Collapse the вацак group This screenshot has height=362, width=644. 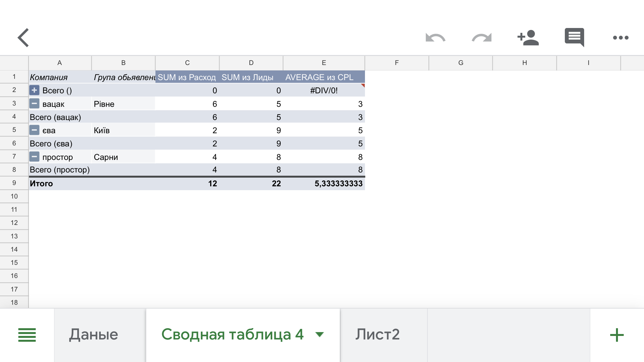(x=34, y=104)
